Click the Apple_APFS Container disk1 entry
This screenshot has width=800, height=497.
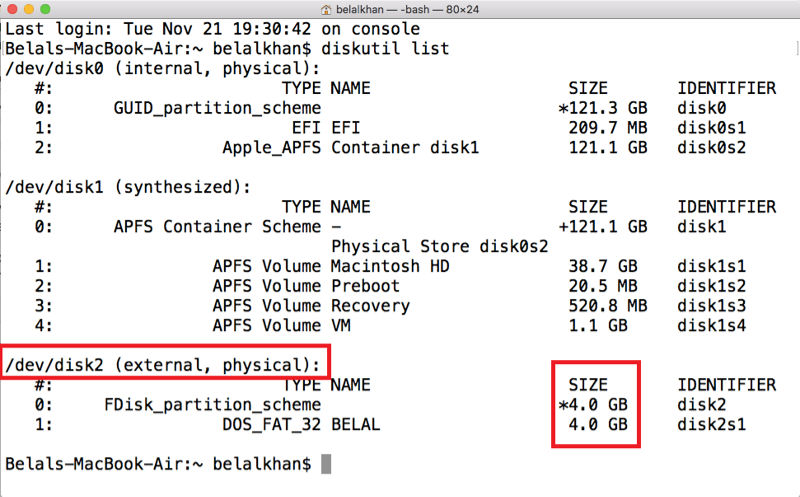point(351,147)
